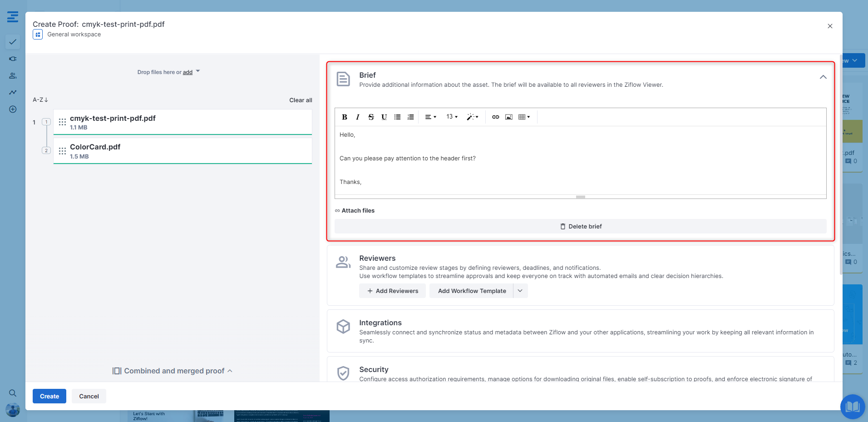Click Clear all files
The height and width of the screenshot is (422, 868).
coord(301,100)
